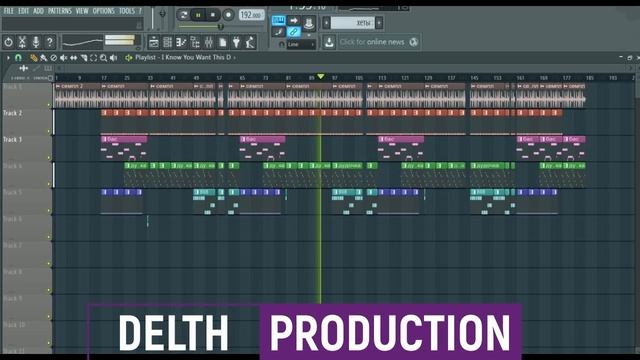Open the EDIT menu
Image resolution: width=640 pixels, height=360 pixels.
(24, 11)
